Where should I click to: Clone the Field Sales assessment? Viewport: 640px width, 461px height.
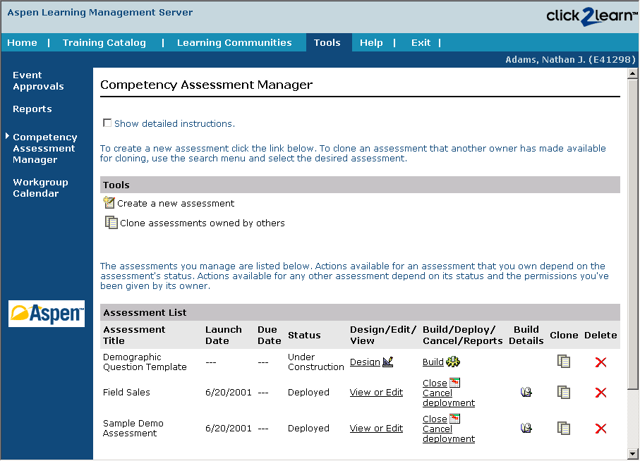tap(564, 392)
